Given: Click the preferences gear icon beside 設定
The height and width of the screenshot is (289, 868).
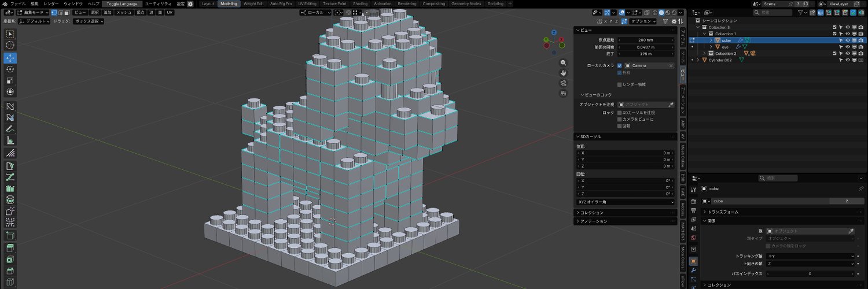Looking at the screenshot, I should (190, 3).
